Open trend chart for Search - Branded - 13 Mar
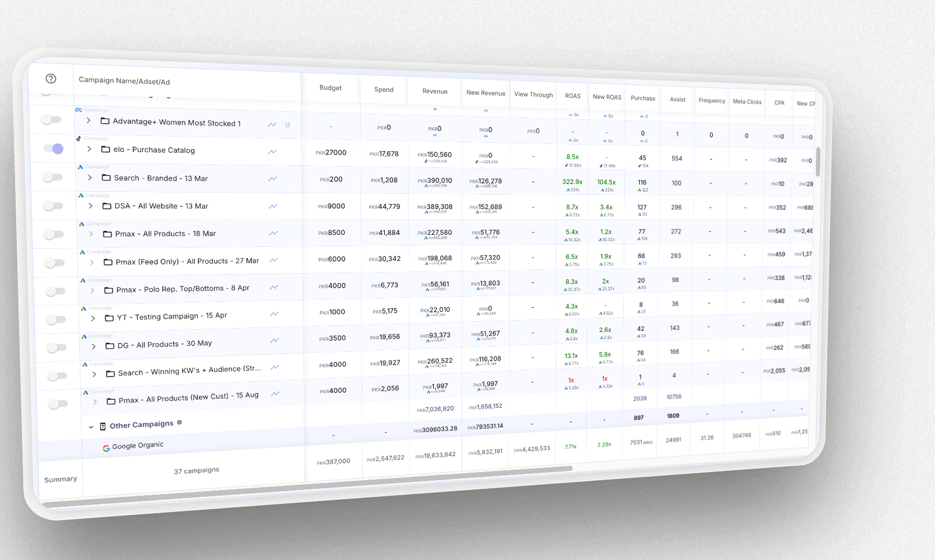The height and width of the screenshot is (560, 935). click(273, 179)
